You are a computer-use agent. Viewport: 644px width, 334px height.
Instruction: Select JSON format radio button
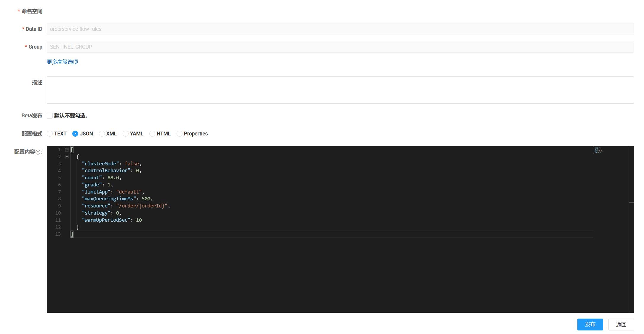click(x=75, y=134)
